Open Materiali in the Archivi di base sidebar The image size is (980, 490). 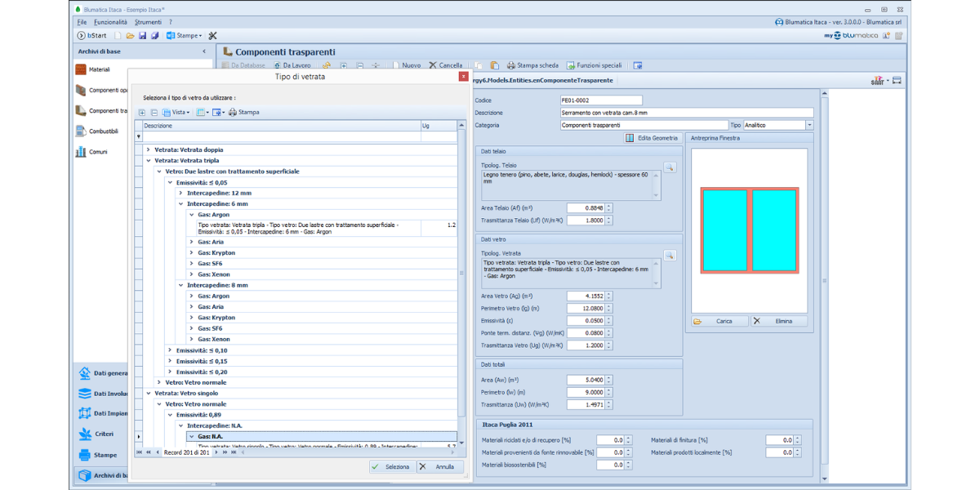(x=99, y=70)
